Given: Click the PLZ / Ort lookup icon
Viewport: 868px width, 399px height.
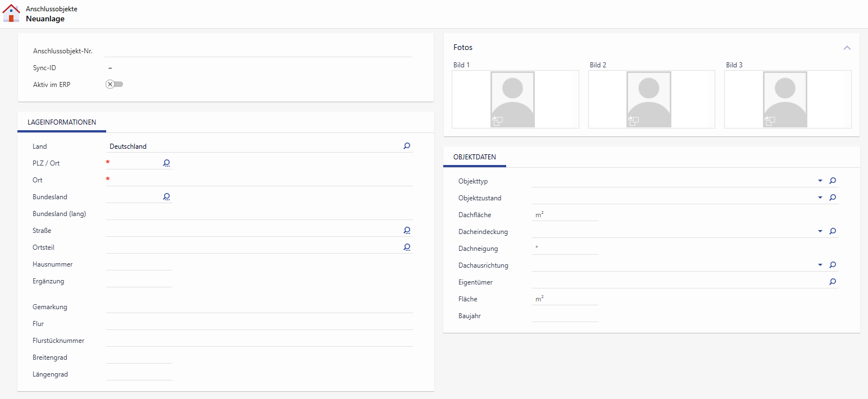Looking at the screenshot, I should (x=167, y=163).
